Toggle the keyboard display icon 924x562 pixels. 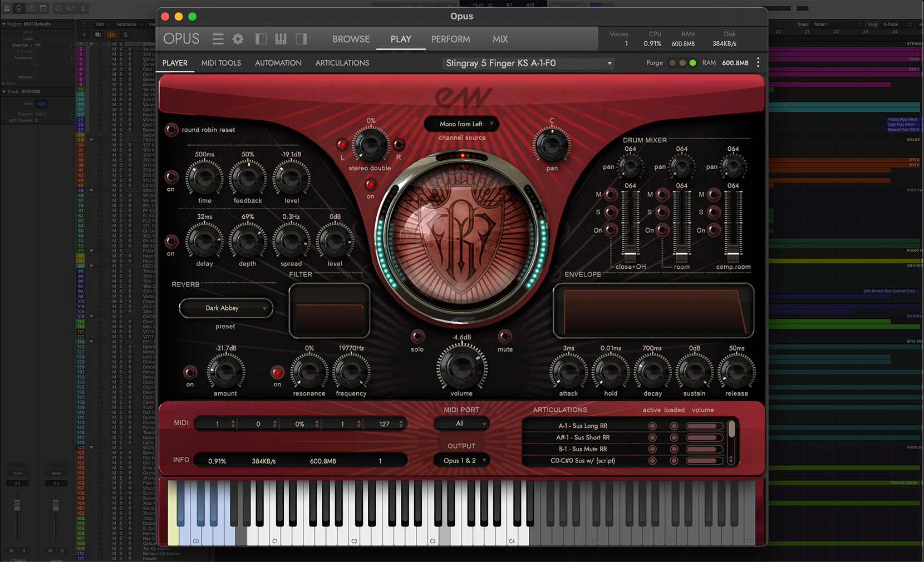pos(281,39)
